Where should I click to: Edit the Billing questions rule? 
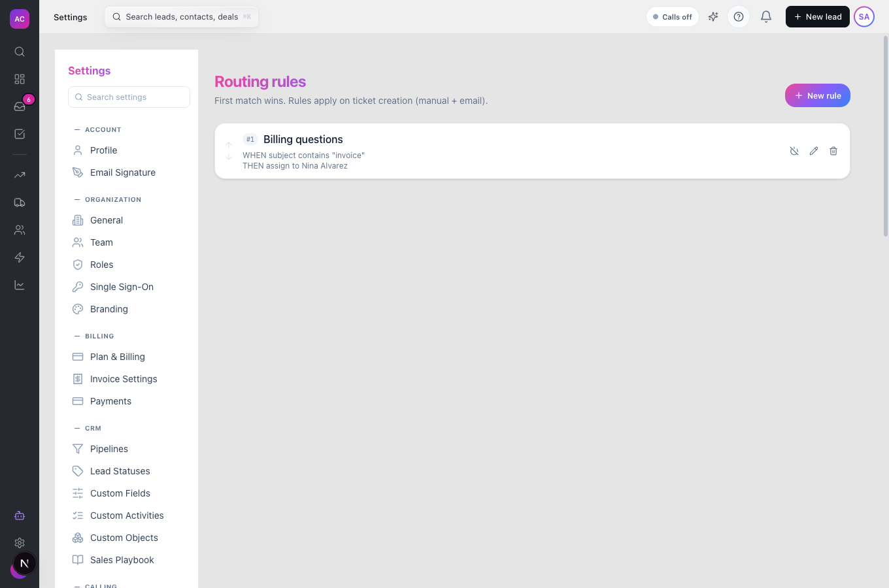tap(814, 151)
